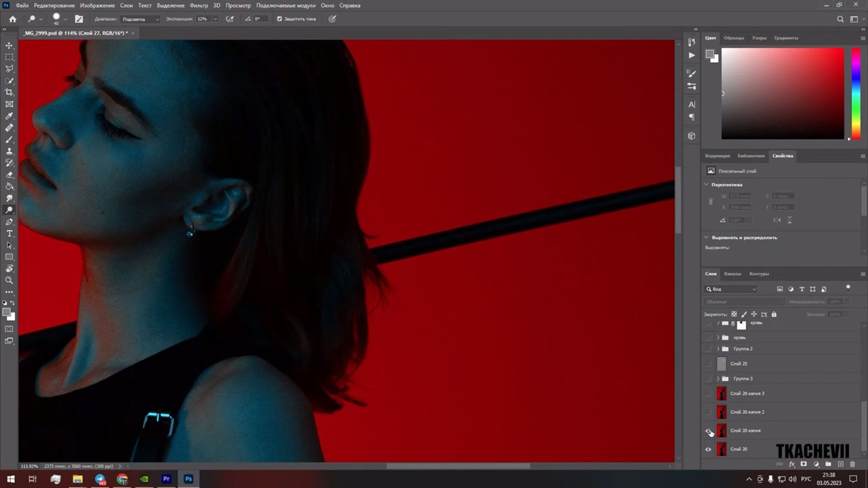Expand the Группа 2 layer group
This screenshot has width=868, height=488.
pos(718,349)
